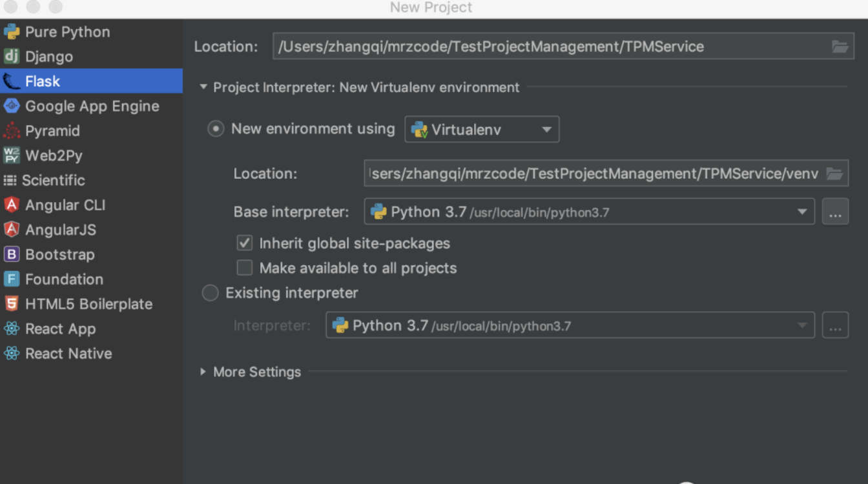Choose Pure Python project type
This screenshot has height=484, width=868.
point(91,32)
